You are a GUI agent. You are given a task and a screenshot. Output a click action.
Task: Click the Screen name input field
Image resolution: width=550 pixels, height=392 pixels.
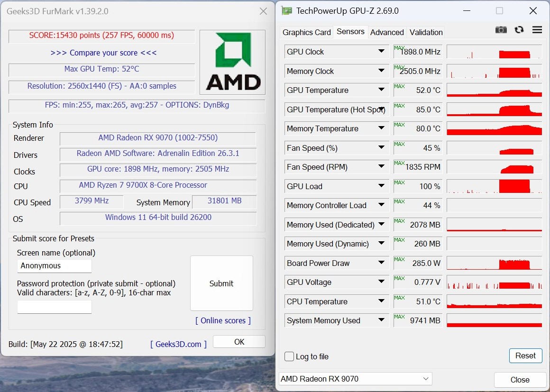[x=54, y=266]
